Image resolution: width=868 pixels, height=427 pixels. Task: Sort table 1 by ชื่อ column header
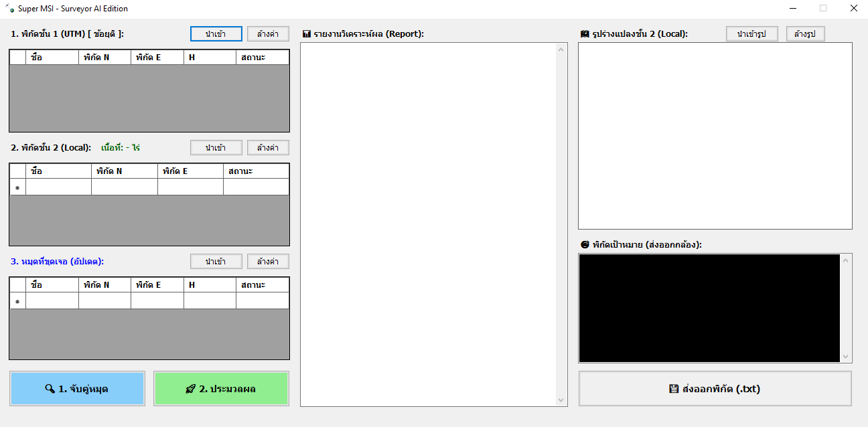(x=52, y=58)
